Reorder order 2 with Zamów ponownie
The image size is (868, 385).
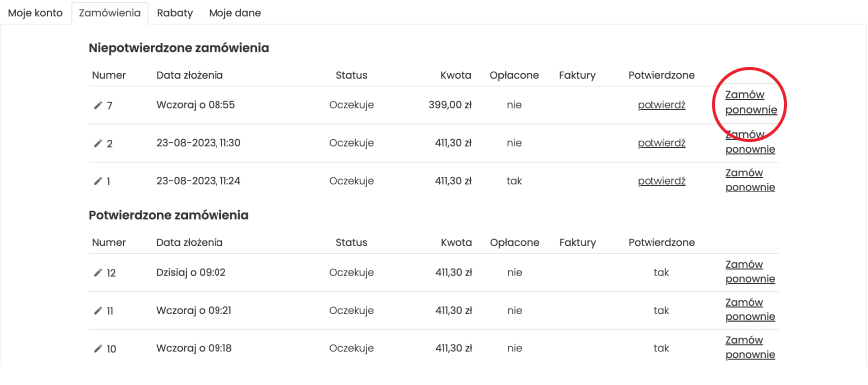[750, 142]
